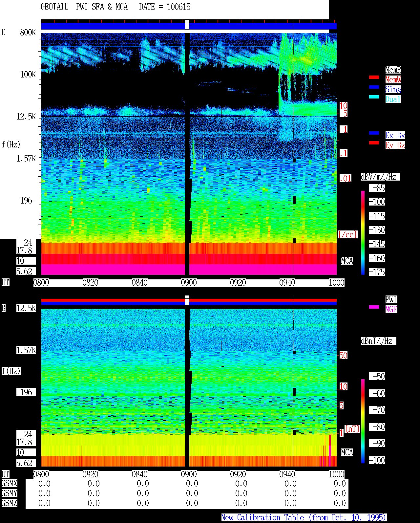Open the New Calibration Table link
Image resolution: width=420 pixels, height=523 pixels.
tap(304, 517)
